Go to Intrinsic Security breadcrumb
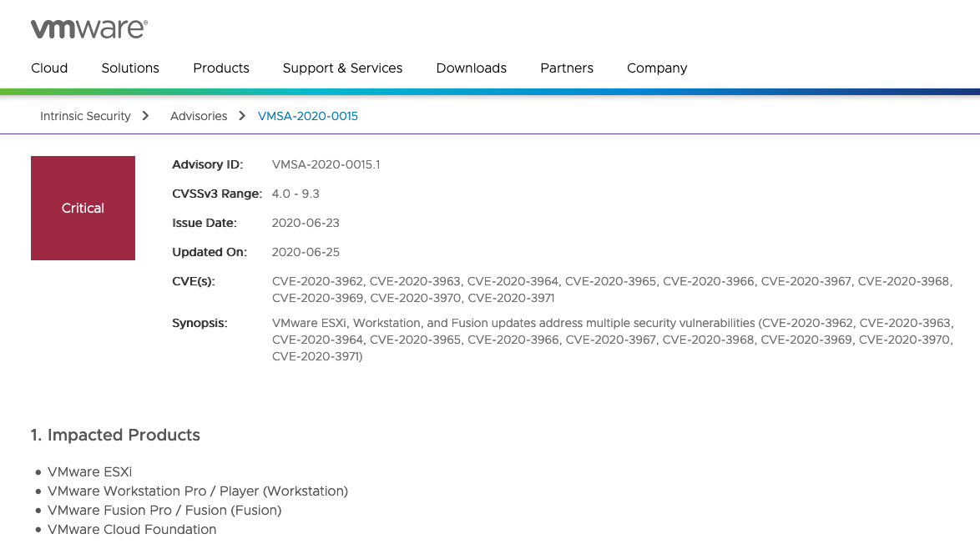 click(86, 116)
